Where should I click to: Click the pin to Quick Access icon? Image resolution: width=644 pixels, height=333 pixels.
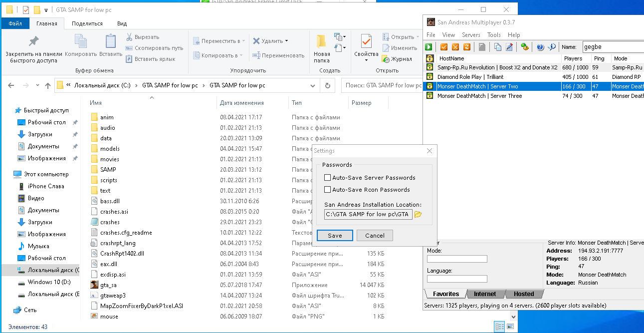point(33,42)
